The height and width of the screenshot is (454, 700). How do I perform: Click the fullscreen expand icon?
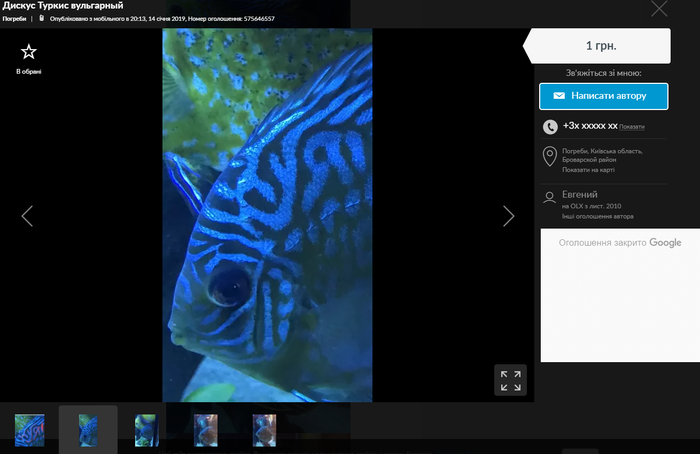(x=510, y=380)
